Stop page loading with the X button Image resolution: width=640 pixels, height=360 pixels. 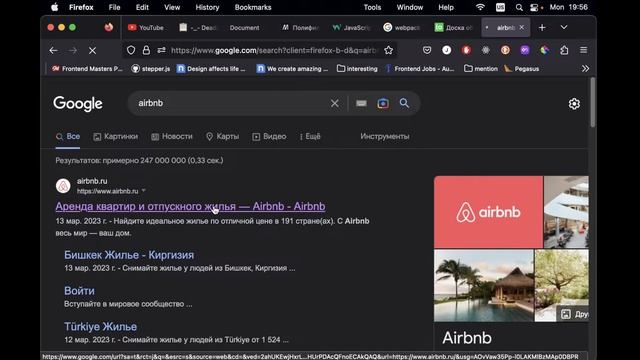click(x=93, y=50)
